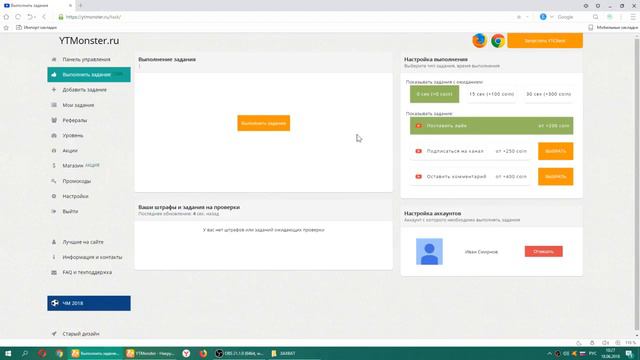The width and height of the screenshot is (640, 360).
Task: Open the Windows Start menu
Action: click(7, 353)
